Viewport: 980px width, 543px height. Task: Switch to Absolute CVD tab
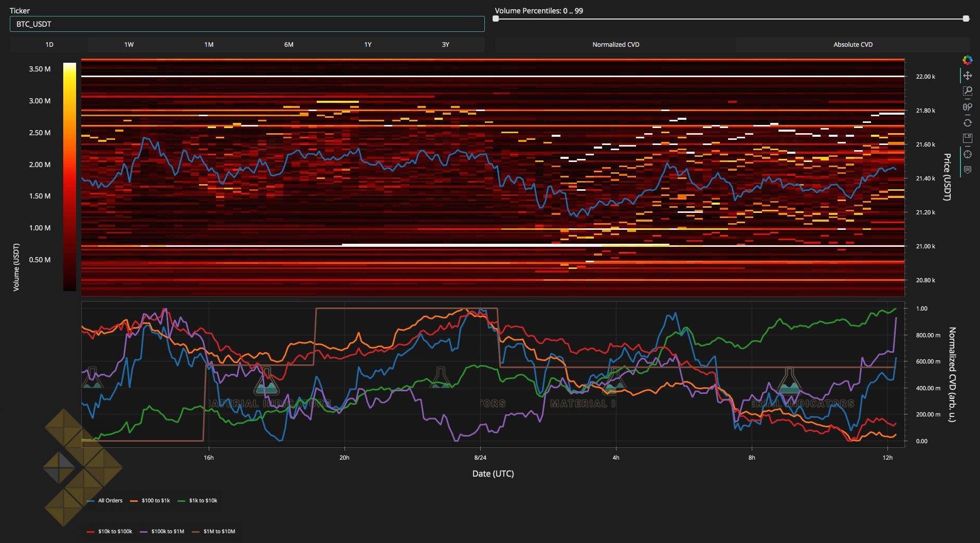pyautogui.click(x=853, y=45)
